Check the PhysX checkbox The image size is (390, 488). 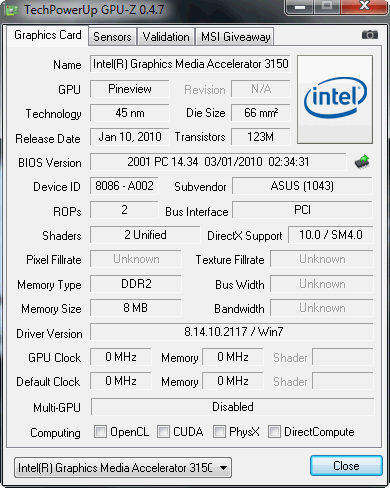[219, 431]
